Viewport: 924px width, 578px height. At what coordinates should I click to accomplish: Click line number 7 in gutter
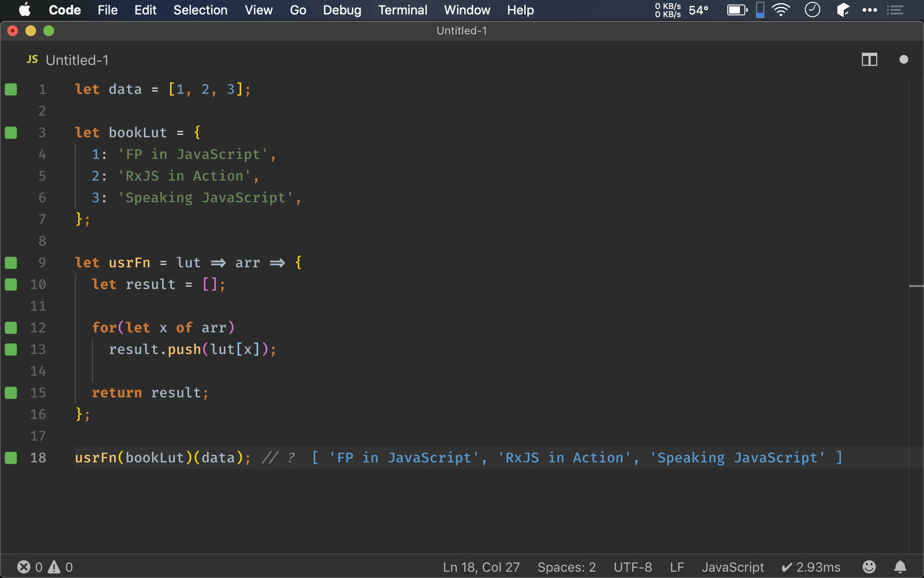click(x=42, y=219)
